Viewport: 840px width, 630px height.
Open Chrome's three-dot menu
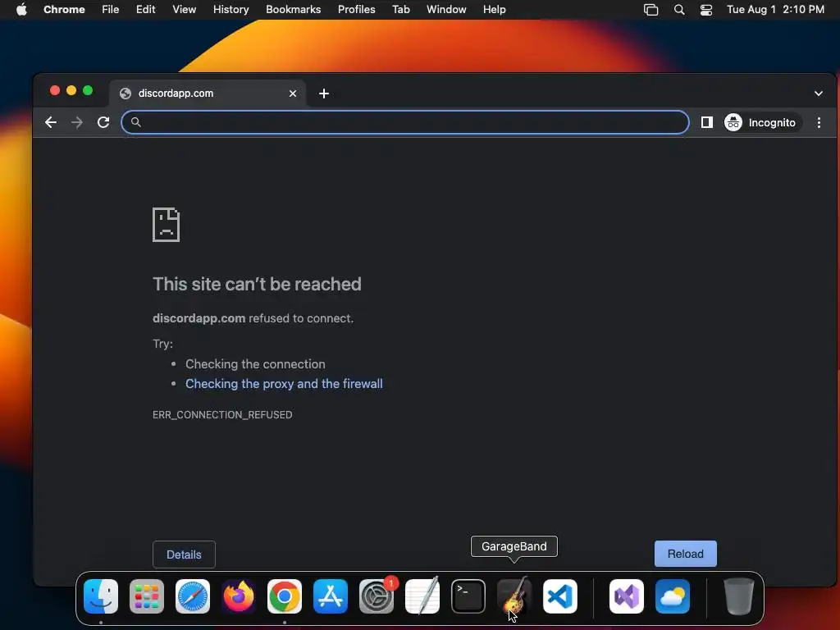(x=819, y=123)
